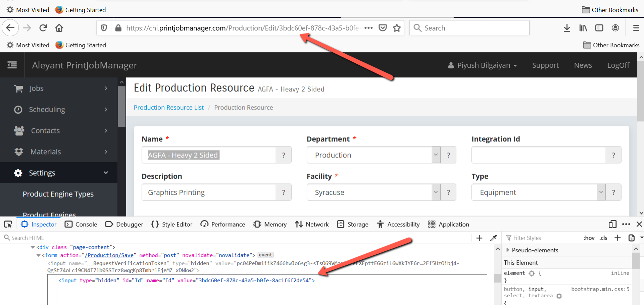Collapse the div page-content tree arrow
The height and width of the screenshot is (305, 644).
(x=33, y=247)
